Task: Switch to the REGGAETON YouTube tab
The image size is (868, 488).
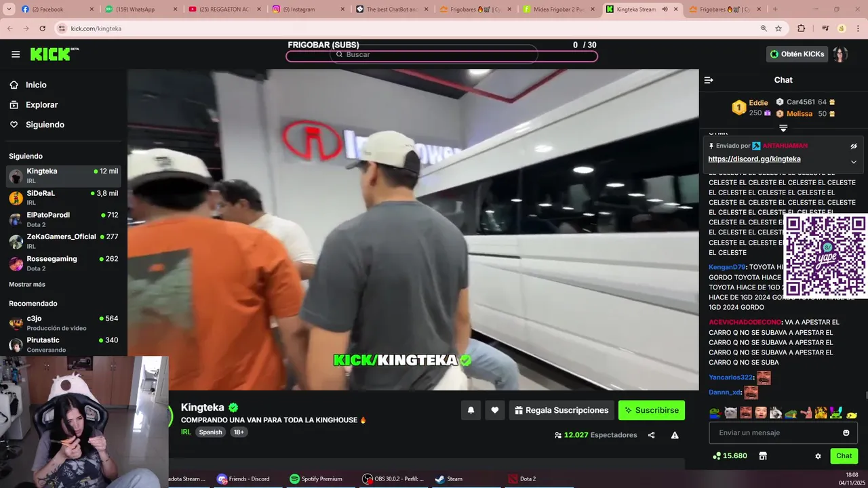Action: point(224,9)
